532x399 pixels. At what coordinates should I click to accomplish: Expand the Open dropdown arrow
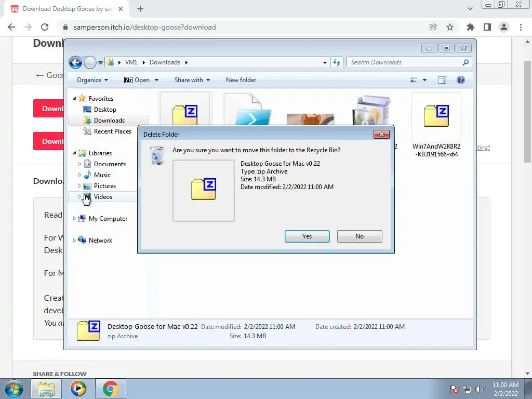[x=156, y=80]
